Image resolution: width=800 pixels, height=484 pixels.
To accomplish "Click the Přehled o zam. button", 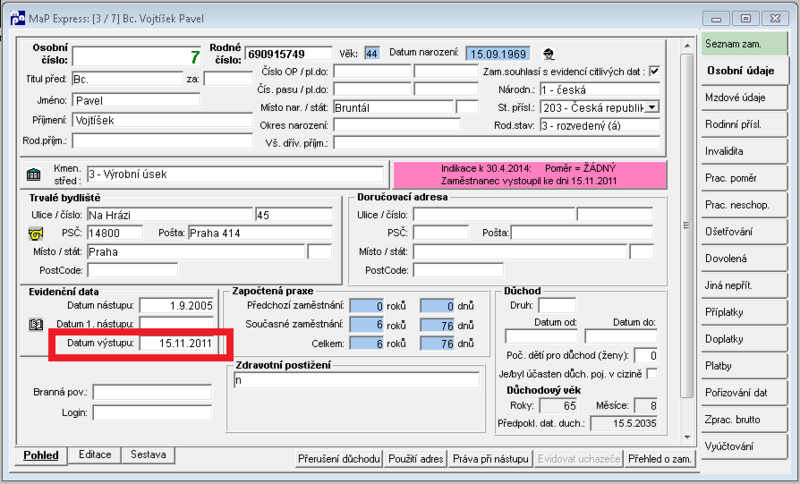I will tap(660, 459).
